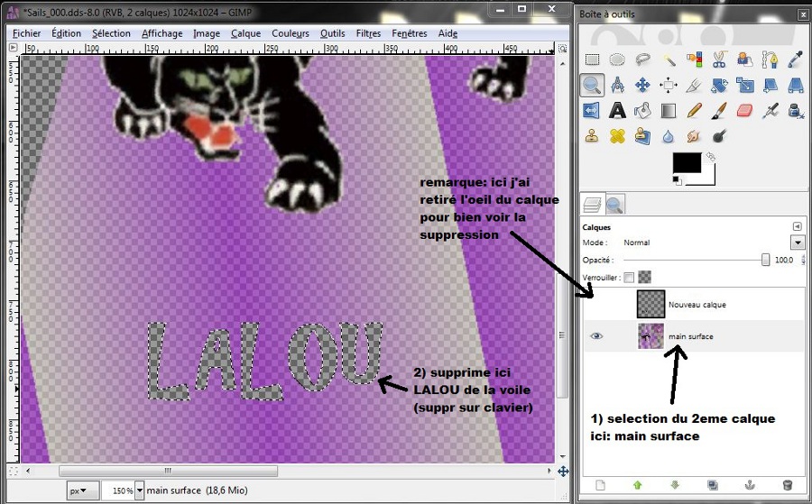Switch to the magnifier dock tab
The width and height of the screenshot is (812, 504).
pos(614,205)
